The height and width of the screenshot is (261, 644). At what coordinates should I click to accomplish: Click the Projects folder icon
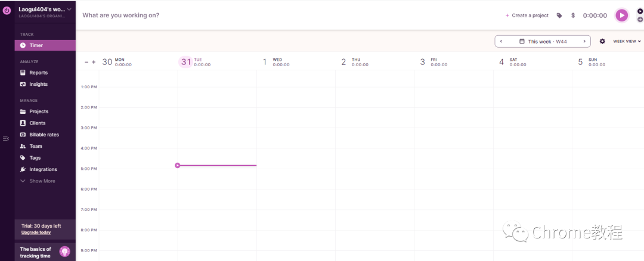(x=23, y=111)
